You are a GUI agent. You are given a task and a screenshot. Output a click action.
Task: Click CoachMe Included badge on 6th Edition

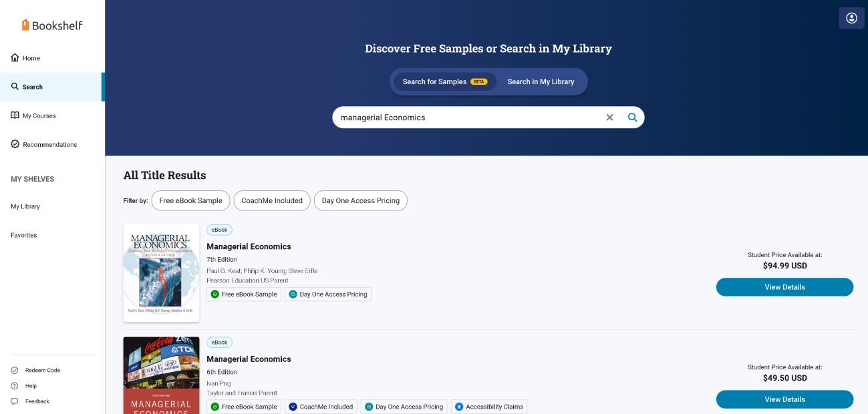pos(321,407)
